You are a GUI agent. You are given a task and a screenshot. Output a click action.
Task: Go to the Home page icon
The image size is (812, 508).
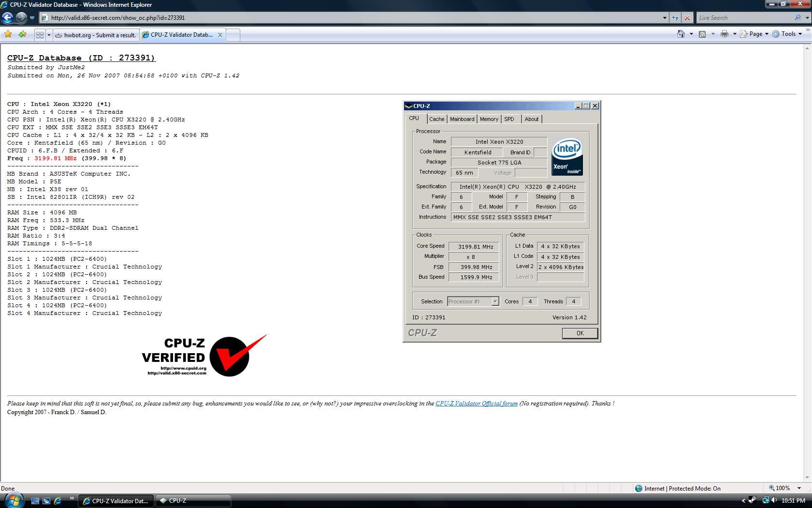(681, 34)
